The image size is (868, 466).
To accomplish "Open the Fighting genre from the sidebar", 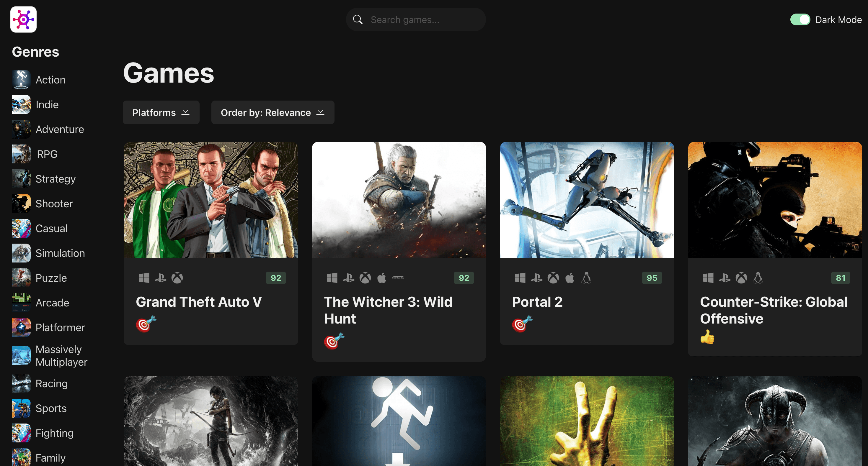I will point(54,433).
